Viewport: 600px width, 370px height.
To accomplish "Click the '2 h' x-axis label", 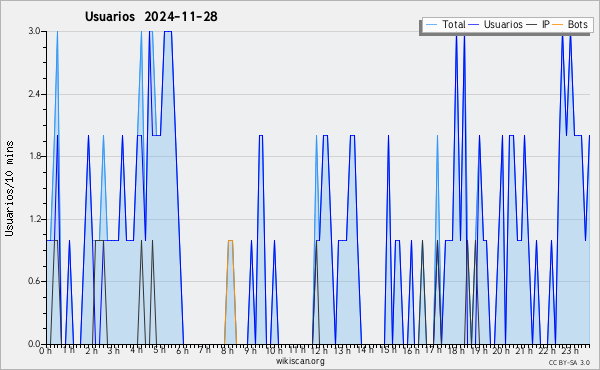I will (x=91, y=350).
